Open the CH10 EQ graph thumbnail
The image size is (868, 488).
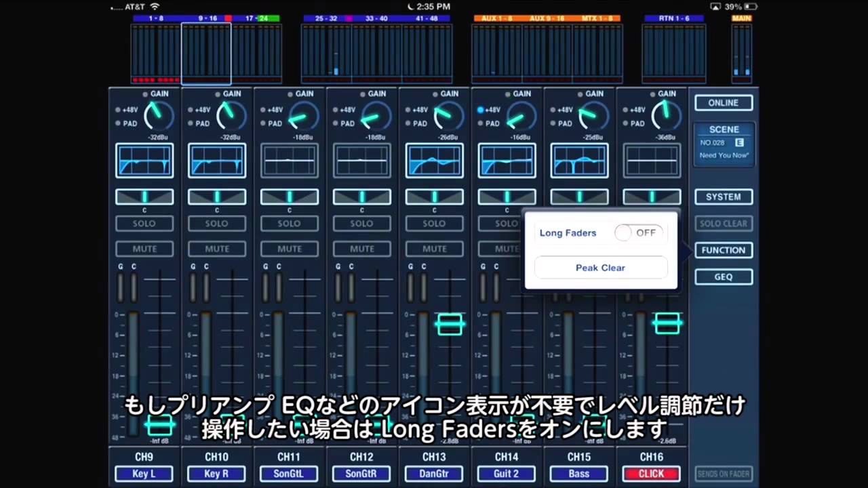(217, 161)
